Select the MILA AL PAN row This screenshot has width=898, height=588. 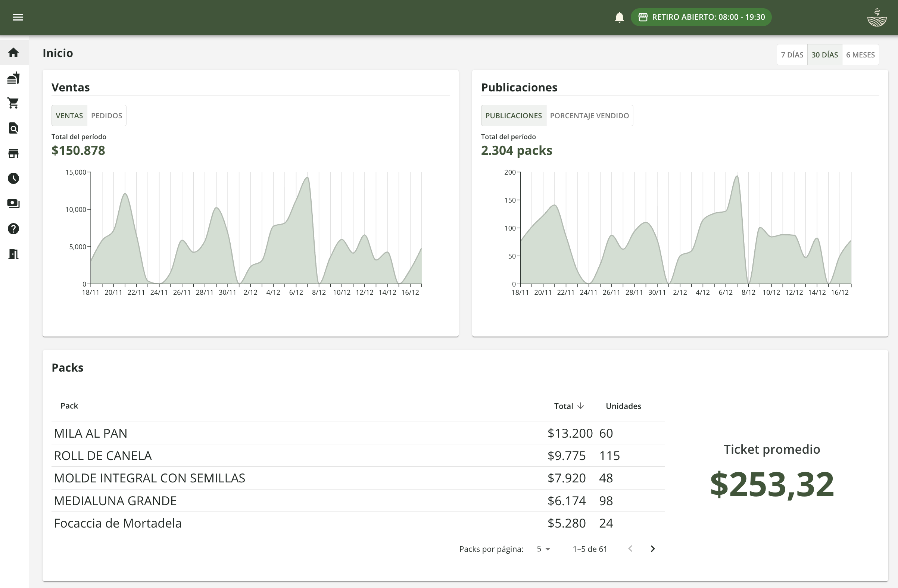pyautogui.click(x=91, y=433)
